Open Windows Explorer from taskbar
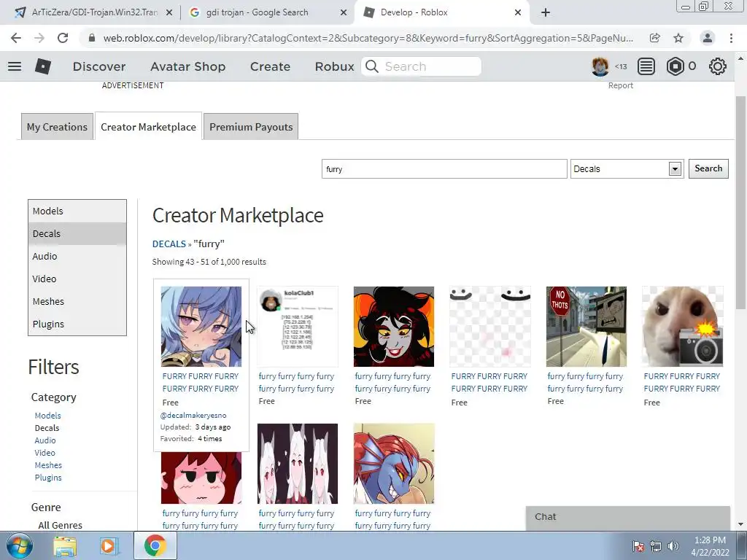Viewport: 747px width, 560px height. (65, 546)
